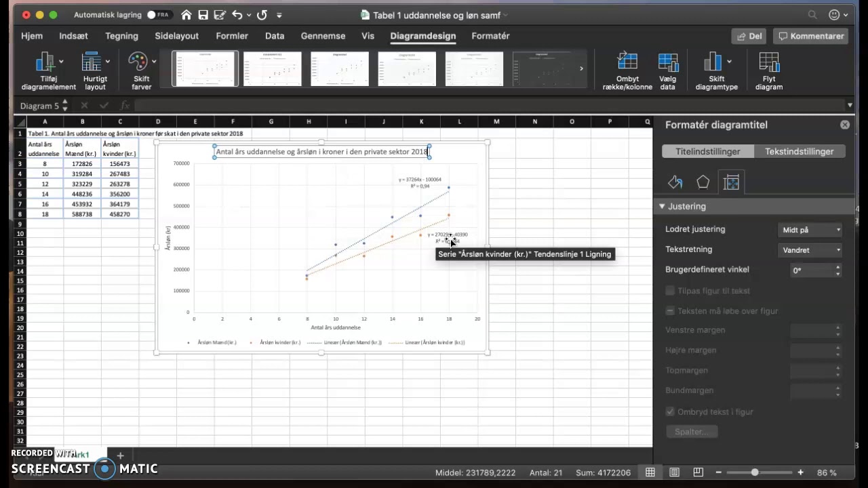The image size is (868, 488).
Task: Click the Kommentarer button
Action: pos(811,36)
